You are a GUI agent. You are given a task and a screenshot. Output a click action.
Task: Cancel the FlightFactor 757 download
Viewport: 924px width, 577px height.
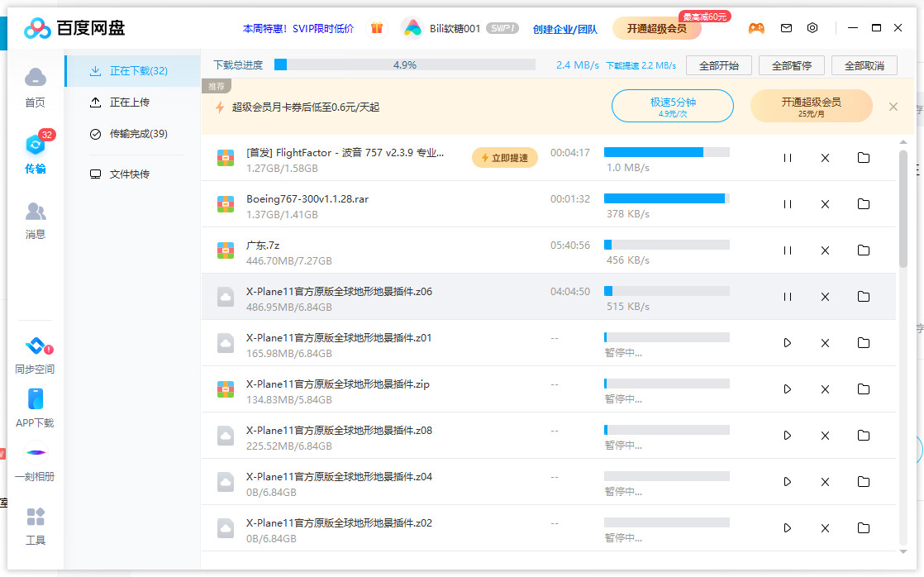point(825,158)
